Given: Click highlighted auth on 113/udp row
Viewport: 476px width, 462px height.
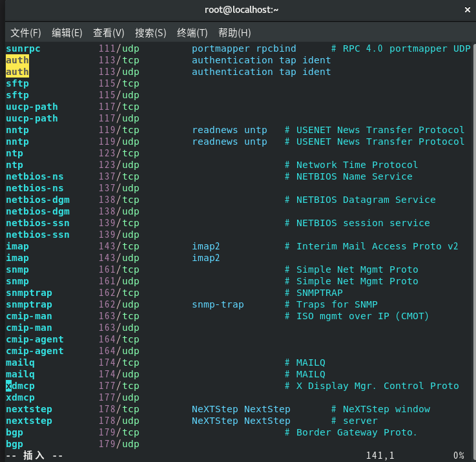Looking at the screenshot, I should (x=17, y=72).
